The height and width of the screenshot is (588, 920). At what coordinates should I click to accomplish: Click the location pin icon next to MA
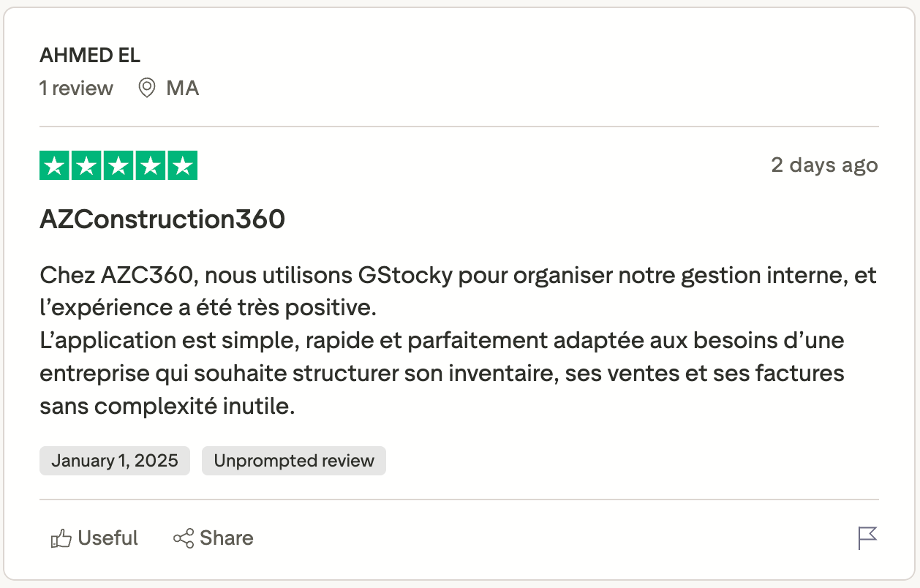(x=146, y=88)
